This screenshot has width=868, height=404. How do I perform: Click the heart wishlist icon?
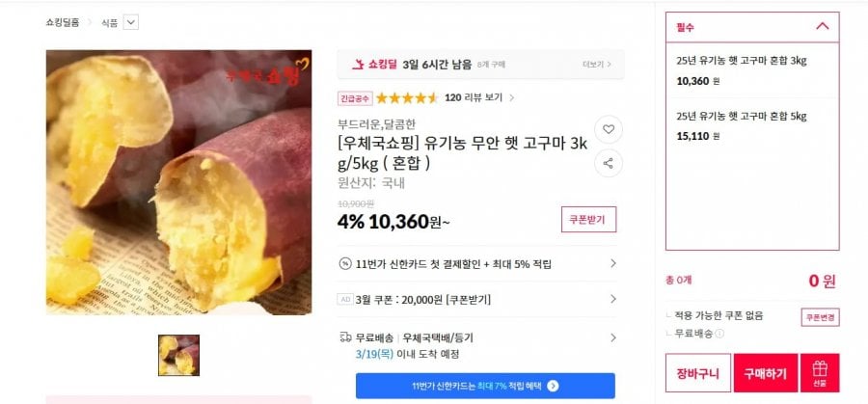click(609, 129)
